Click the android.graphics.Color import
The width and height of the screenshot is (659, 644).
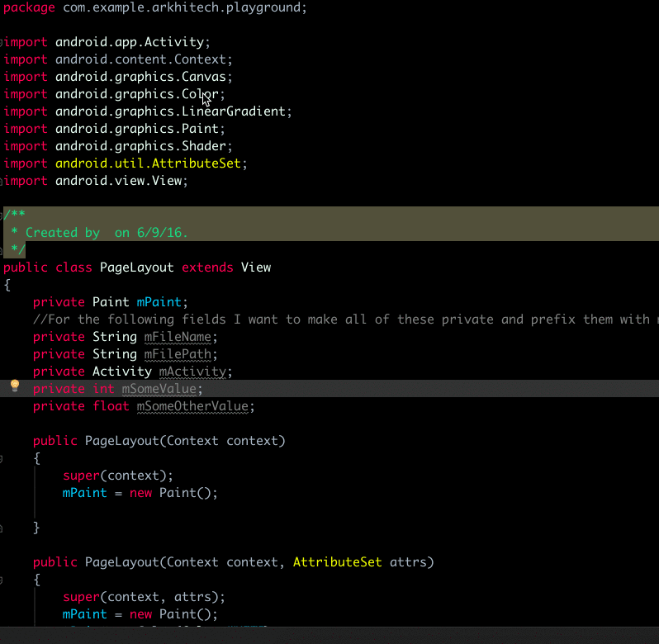pos(137,94)
